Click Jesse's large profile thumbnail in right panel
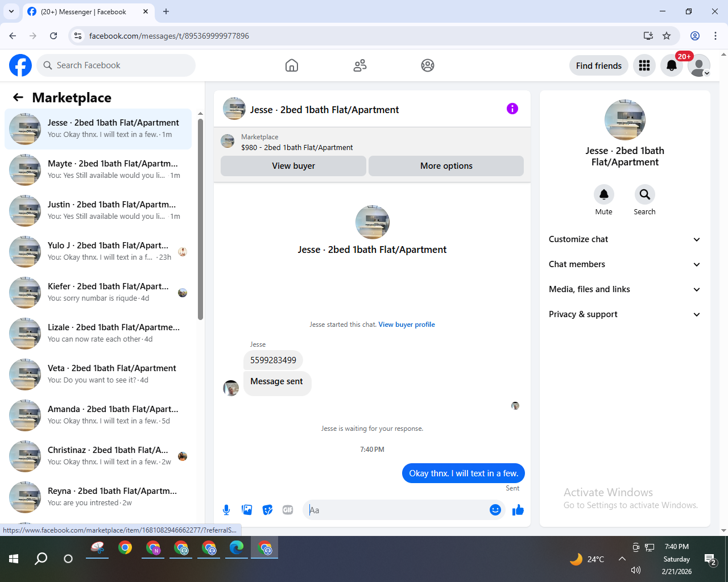Image resolution: width=728 pixels, height=582 pixels. 625,120
